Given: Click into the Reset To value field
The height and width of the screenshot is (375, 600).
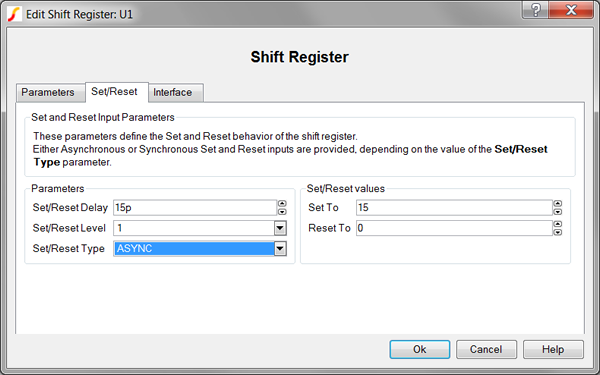Looking at the screenshot, I should point(454,228).
